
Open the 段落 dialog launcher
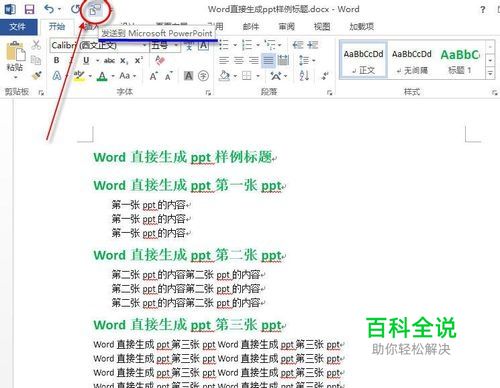[x=329, y=93]
